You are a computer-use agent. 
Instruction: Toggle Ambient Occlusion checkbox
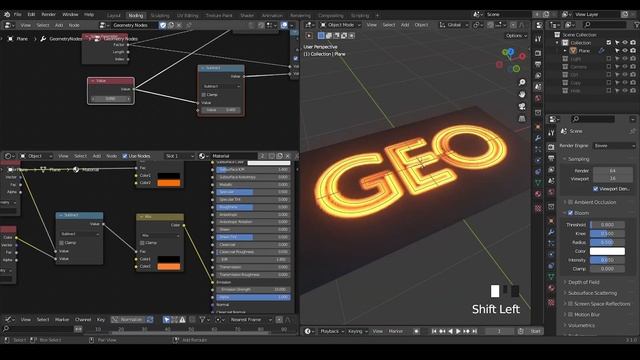pyautogui.click(x=570, y=202)
